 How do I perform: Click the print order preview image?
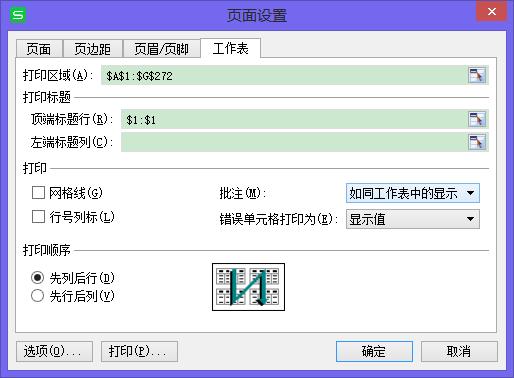(x=248, y=287)
